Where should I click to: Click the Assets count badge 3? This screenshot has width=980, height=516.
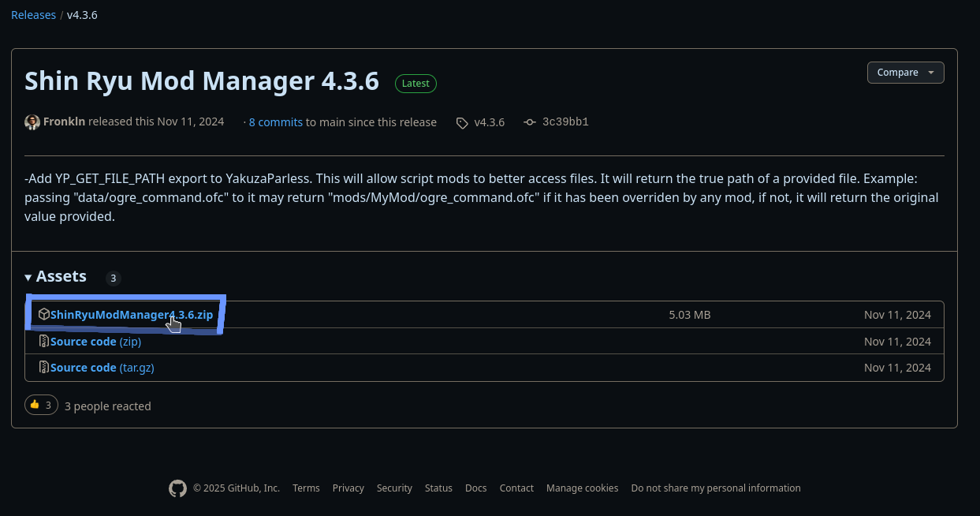click(x=114, y=279)
